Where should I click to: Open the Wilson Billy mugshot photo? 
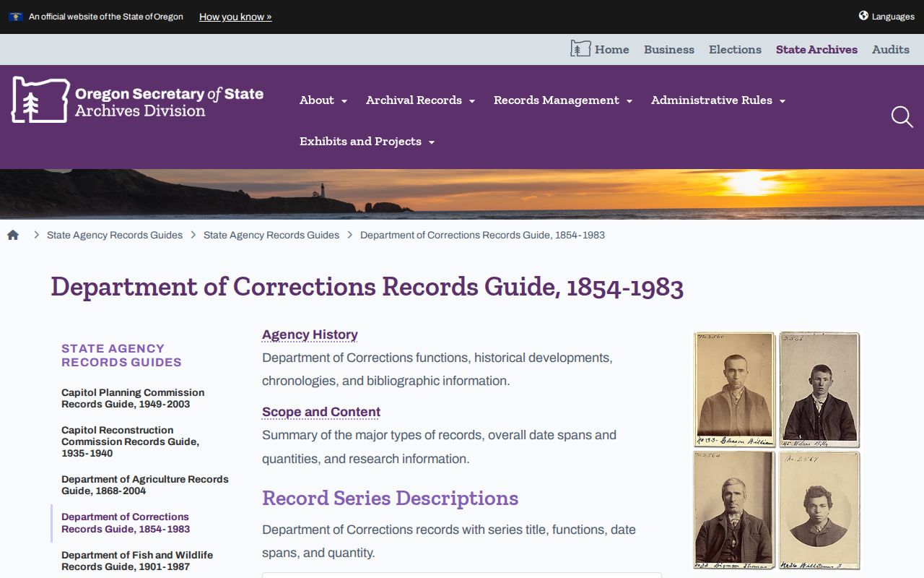tap(819, 389)
